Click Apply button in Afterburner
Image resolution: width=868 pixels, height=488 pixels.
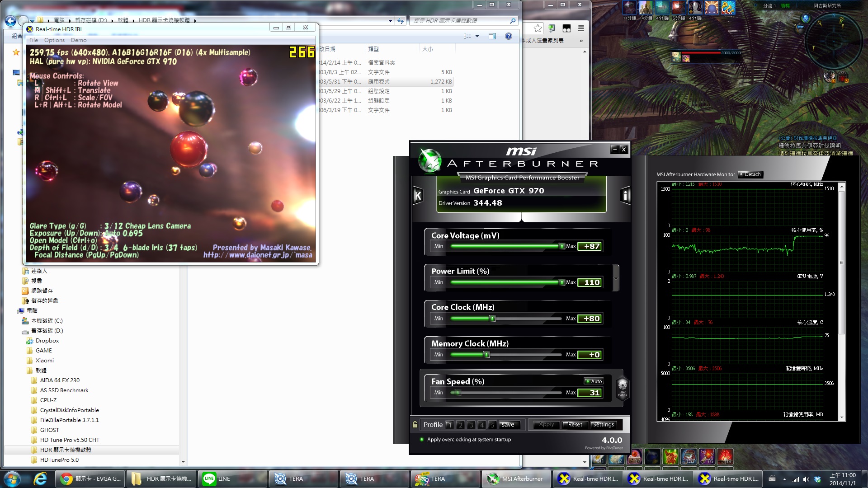(x=546, y=425)
